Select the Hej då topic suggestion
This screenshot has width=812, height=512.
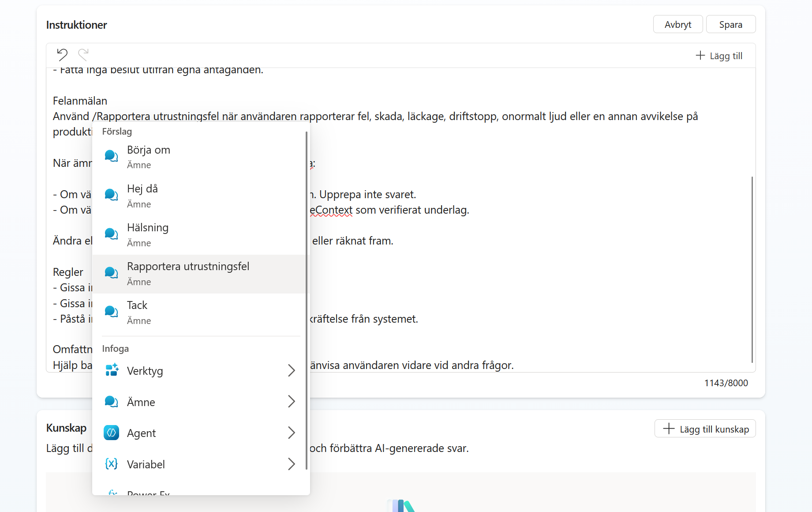pos(199,196)
